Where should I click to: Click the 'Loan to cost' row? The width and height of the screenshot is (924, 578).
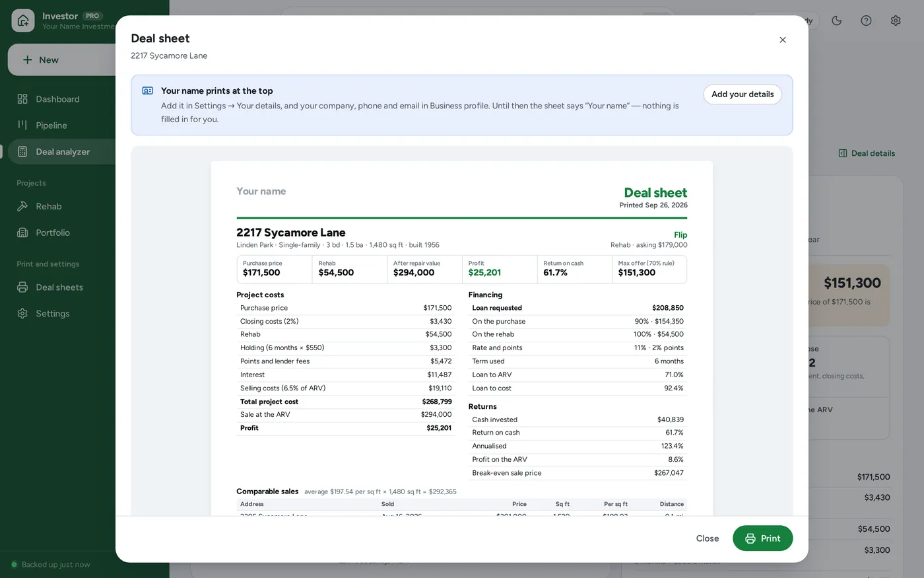click(577, 388)
